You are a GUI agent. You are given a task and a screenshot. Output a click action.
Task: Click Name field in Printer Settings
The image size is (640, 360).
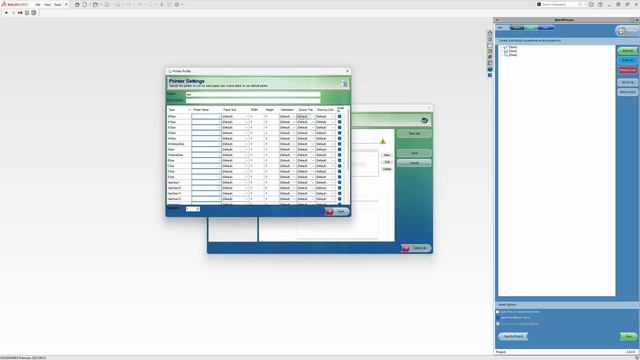pyautogui.click(x=253, y=94)
